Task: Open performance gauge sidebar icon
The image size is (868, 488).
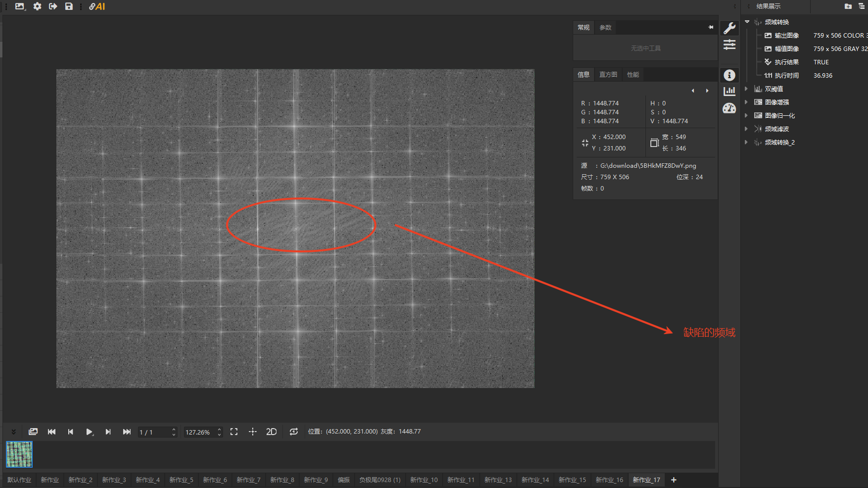Action: point(730,108)
